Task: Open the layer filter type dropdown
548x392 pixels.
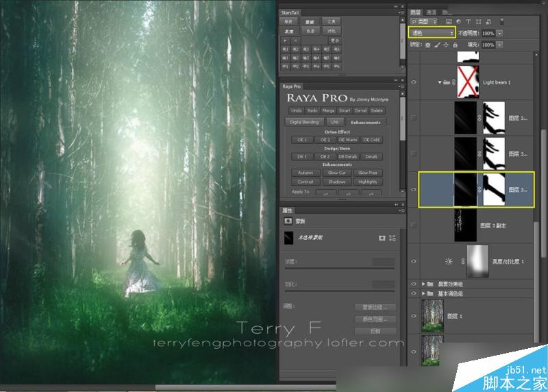Action: [x=424, y=22]
